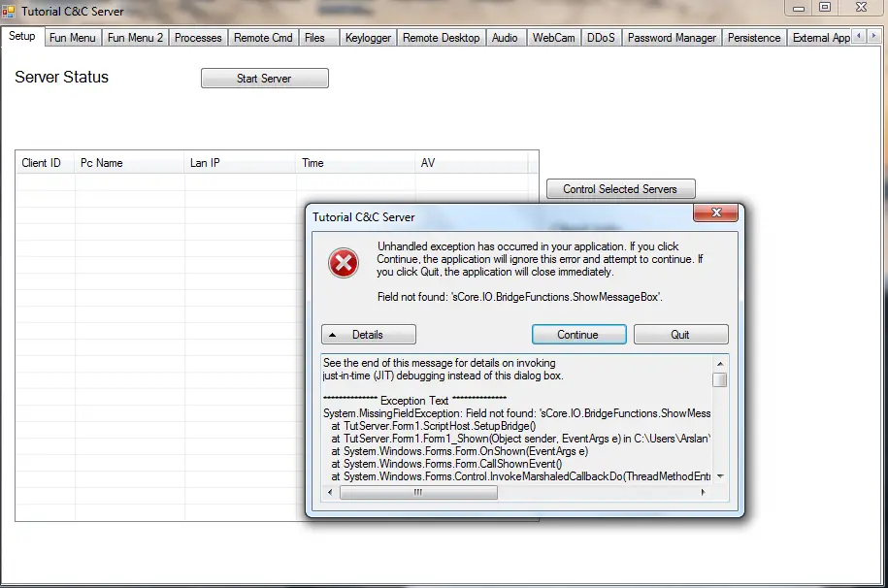Click the InvokeMarshaledCallbackDo stack line

(x=521, y=476)
